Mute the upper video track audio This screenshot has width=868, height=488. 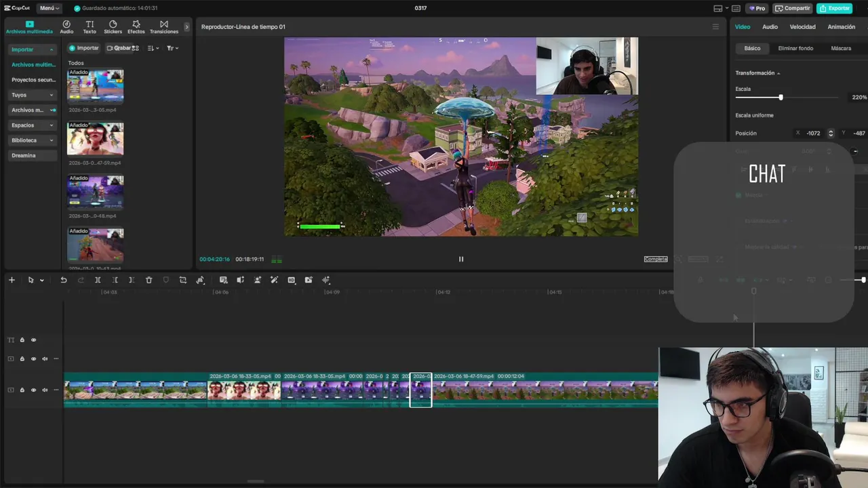[x=45, y=359]
